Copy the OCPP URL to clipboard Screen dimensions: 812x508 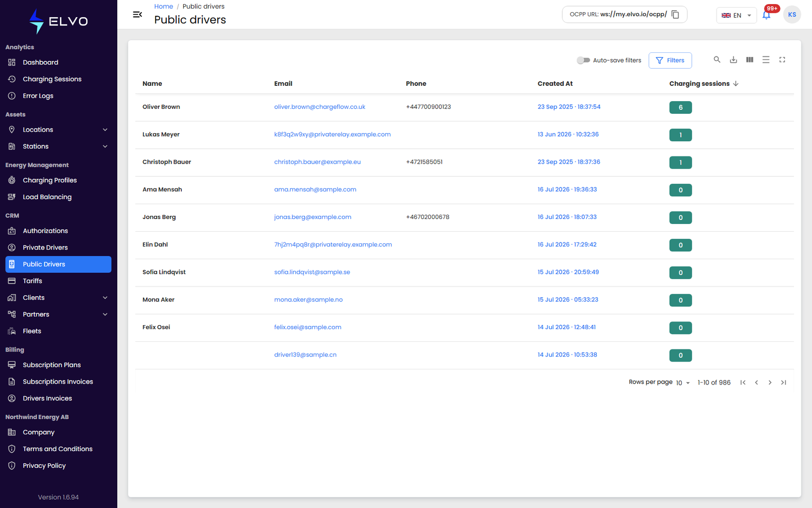(675, 15)
